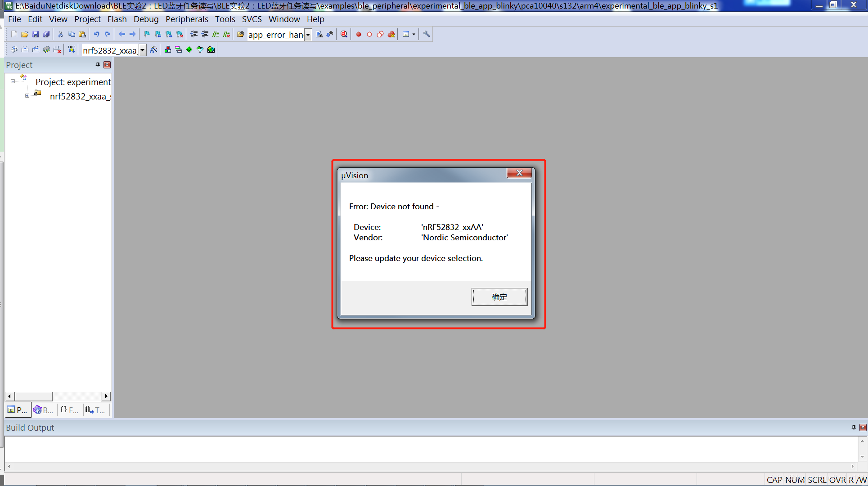Viewport: 868px width, 486px height.
Task: Open the Project menu
Action: point(87,19)
